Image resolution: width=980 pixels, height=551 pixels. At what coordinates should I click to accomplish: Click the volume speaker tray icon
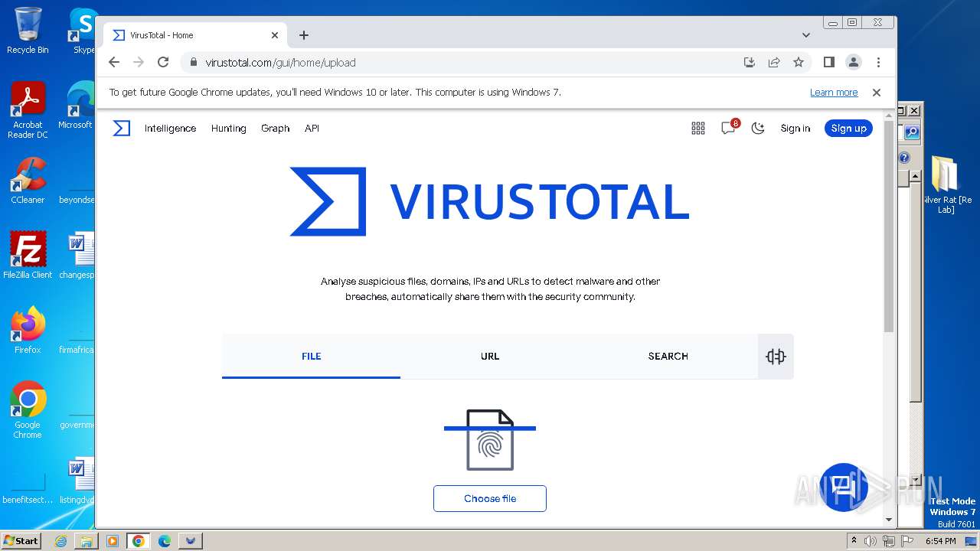(x=871, y=541)
